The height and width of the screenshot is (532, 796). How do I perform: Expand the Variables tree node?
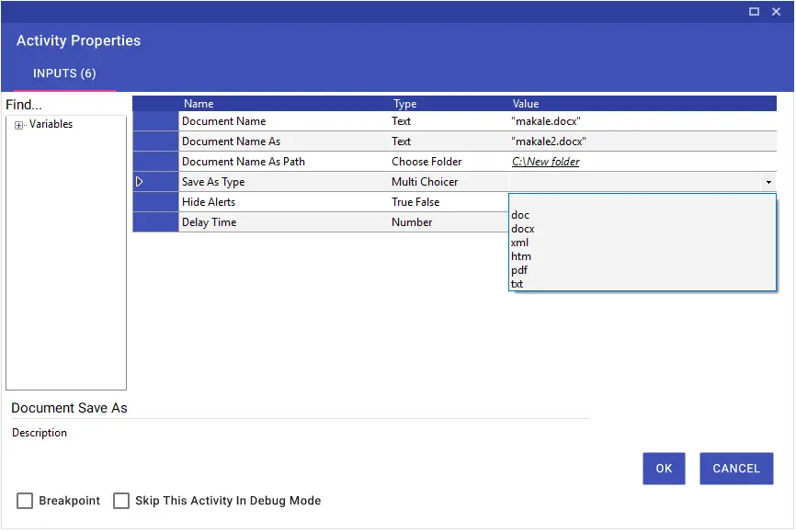18,125
